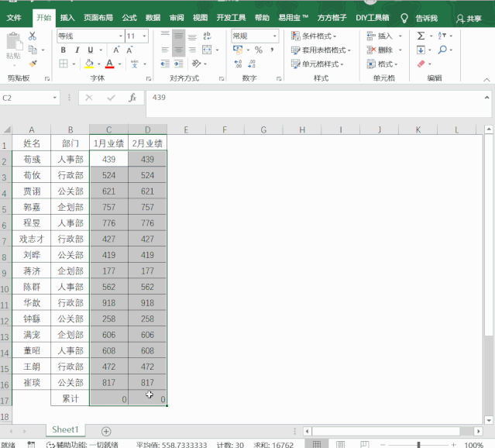The width and height of the screenshot is (495, 448).
Task: Click the Copy icon in clipboard group
Action: click(x=33, y=50)
